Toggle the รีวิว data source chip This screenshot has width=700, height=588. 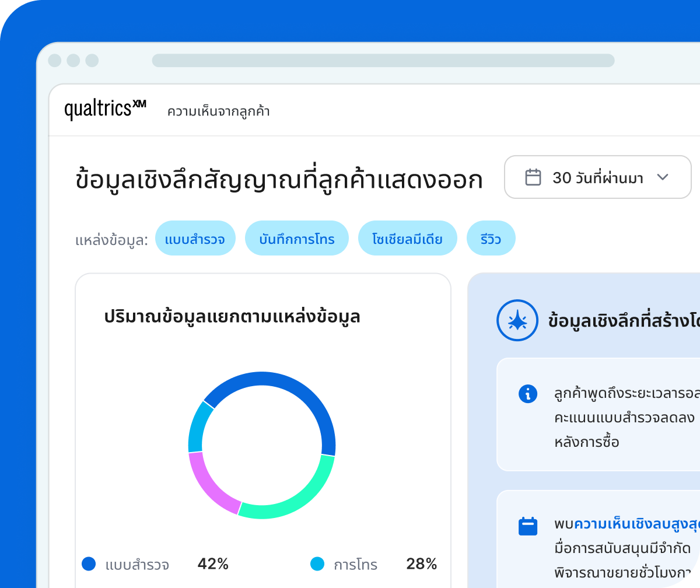click(x=491, y=238)
